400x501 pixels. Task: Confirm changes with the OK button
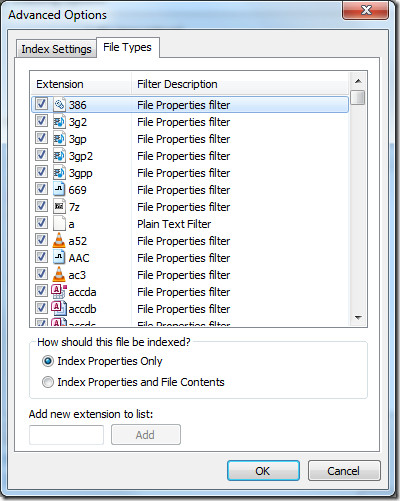263,471
